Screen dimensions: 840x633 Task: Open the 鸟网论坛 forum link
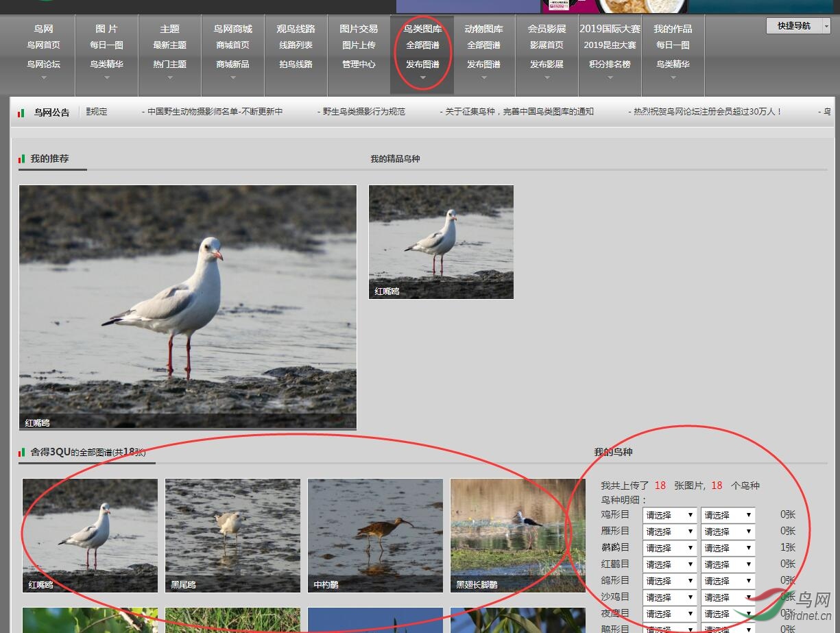pos(43,64)
